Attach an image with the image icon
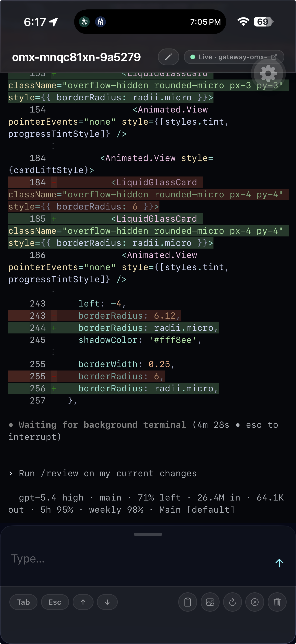This screenshot has width=296, height=644. pos(210,602)
